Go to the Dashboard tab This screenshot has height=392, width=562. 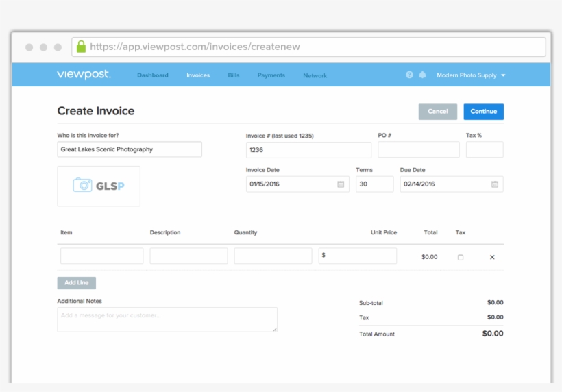(153, 75)
